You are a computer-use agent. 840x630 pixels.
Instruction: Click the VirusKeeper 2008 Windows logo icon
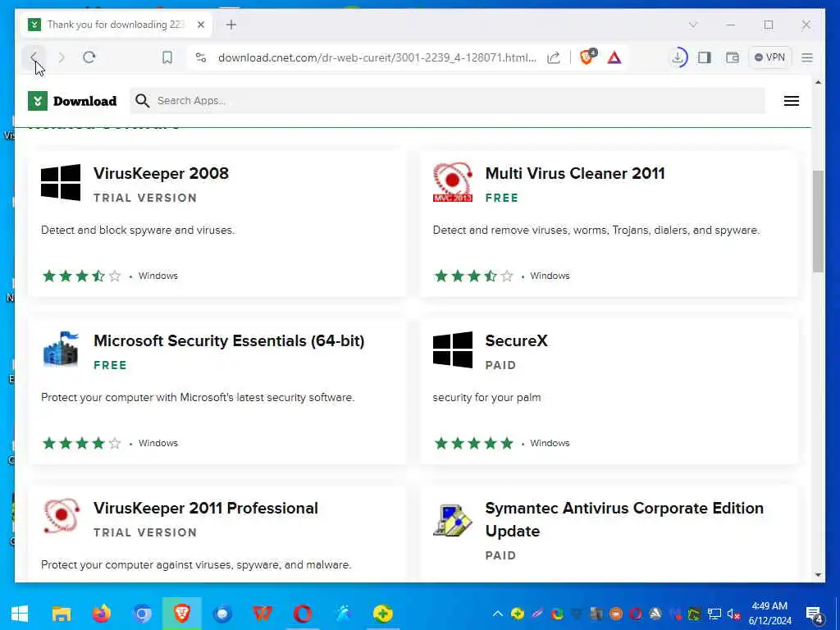coord(61,182)
